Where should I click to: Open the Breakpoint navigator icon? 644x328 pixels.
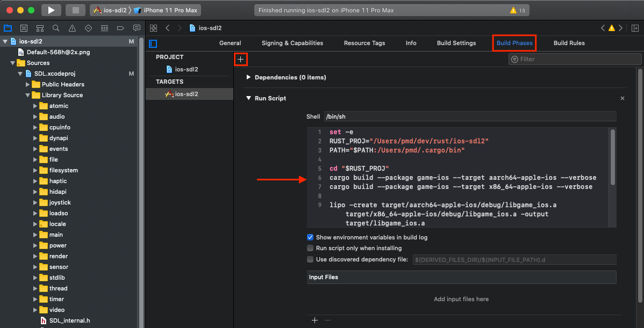tap(120, 28)
